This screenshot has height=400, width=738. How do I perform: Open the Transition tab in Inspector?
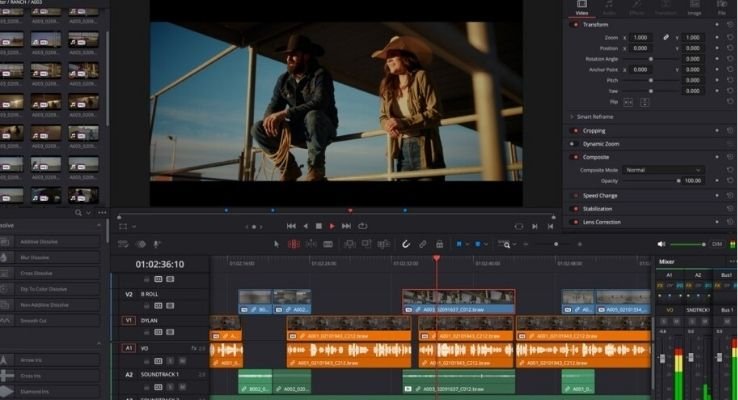click(666, 7)
